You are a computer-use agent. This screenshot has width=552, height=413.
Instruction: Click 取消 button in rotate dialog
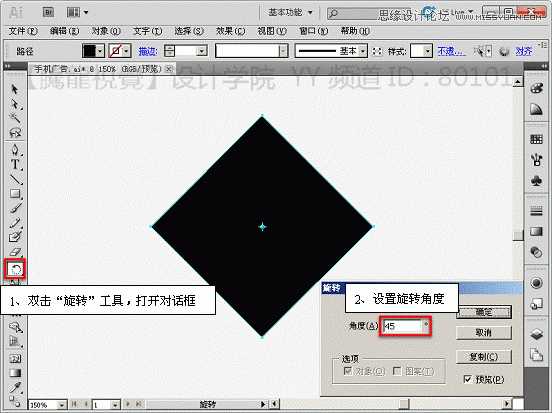pos(484,332)
